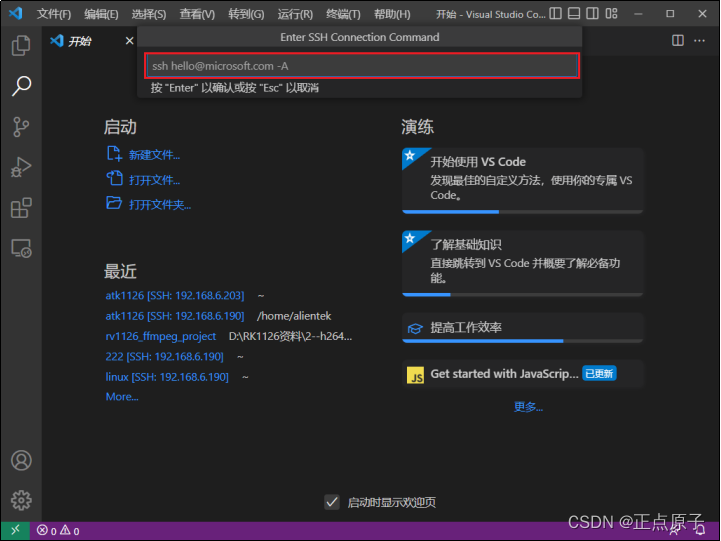The image size is (721, 541).
Task: Click the JS icon of Get started with JavaScript
Action: pyautogui.click(x=416, y=375)
